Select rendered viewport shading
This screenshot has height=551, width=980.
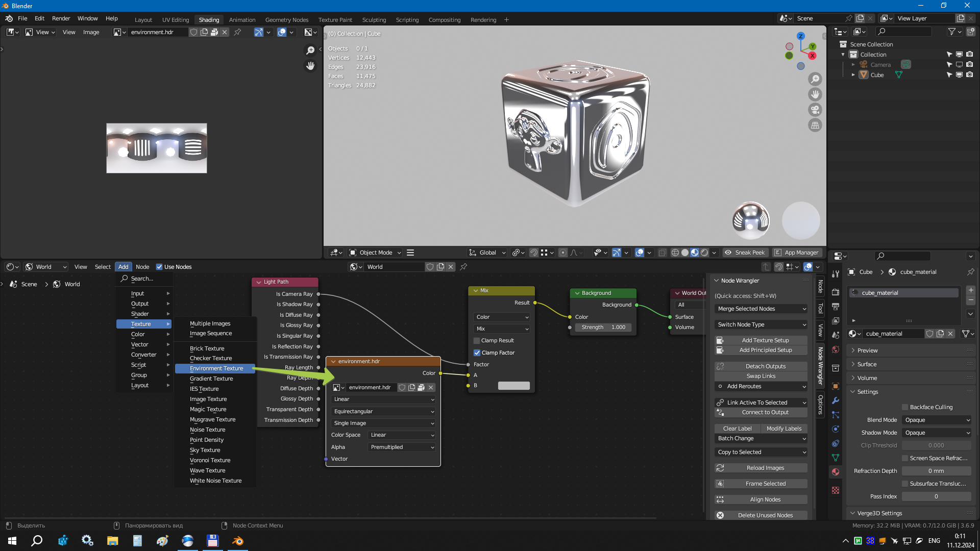tap(704, 253)
